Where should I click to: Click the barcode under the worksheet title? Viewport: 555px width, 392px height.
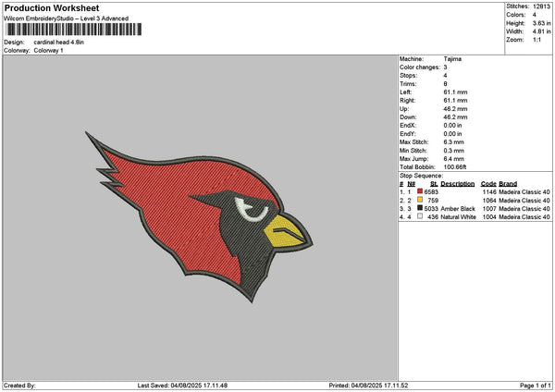(74, 30)
